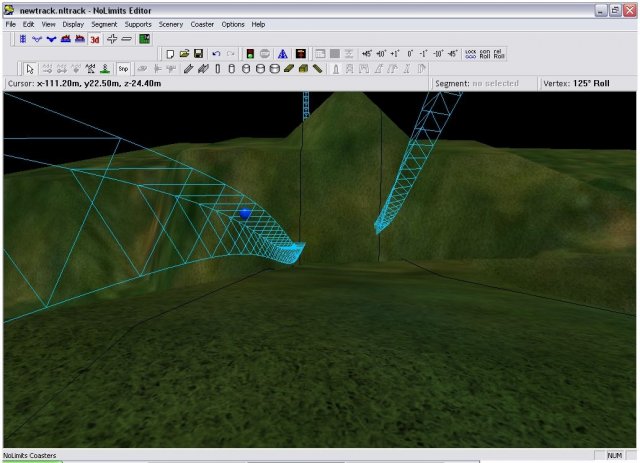This screenshot has height=463, width=640.
Task: Open a track using the folder icon
Action: (185, 53)
